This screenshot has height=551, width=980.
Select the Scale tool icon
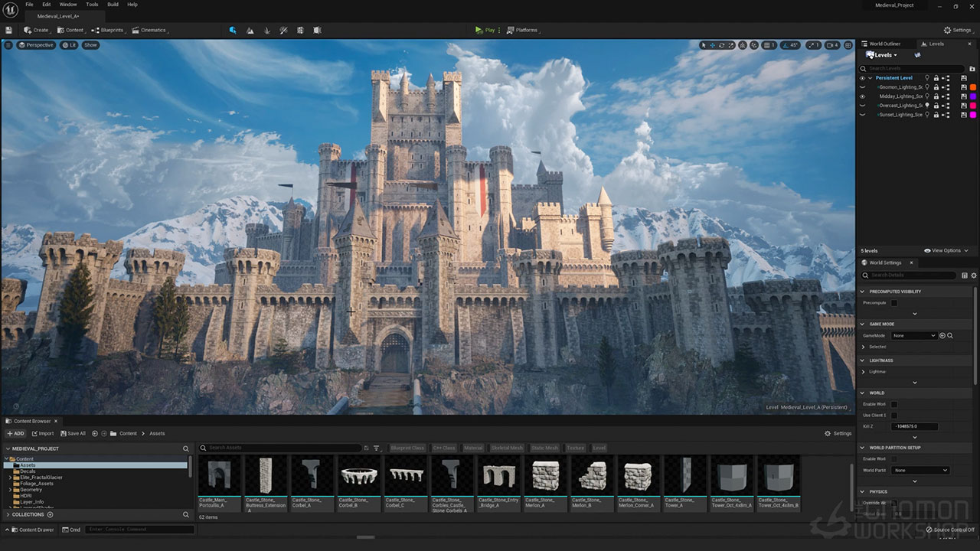pos(730,45)
